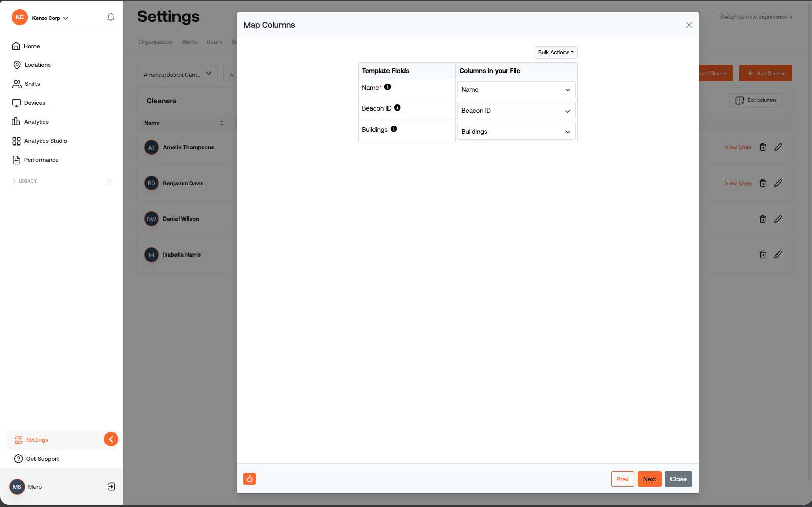The height and width of the screenshot is (507, 812).
Task: Click Mero user profile avatar
Action: (17, 487)
